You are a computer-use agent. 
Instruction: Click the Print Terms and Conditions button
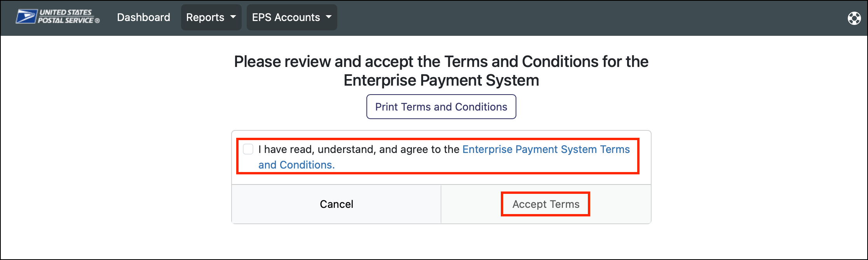click(x=441, y=106)
